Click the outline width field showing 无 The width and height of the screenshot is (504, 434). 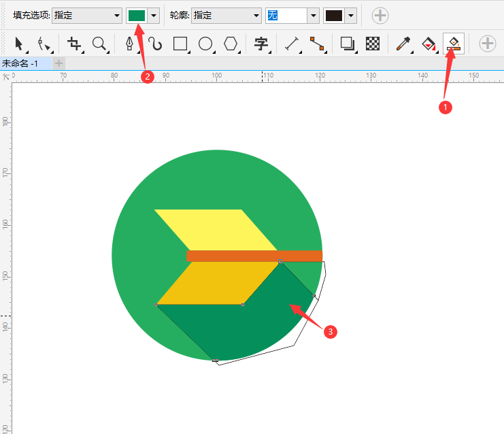[286, 16]
